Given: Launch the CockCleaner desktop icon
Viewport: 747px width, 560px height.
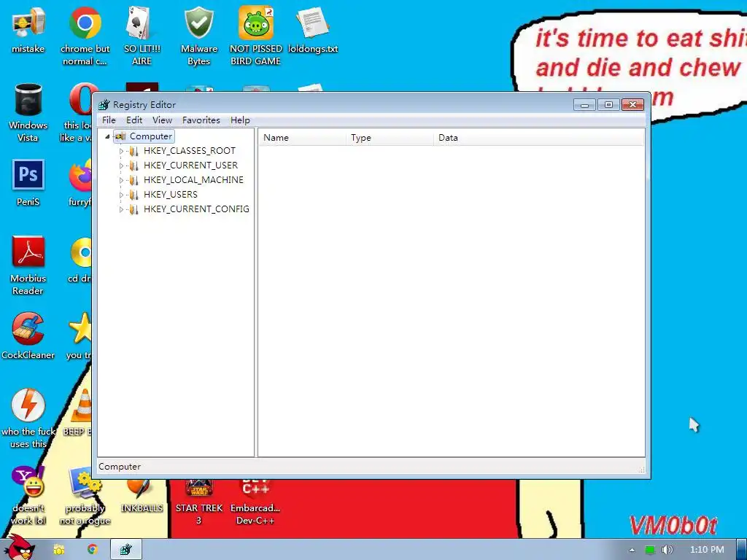Looking at the screenshot, I should tap(28, 335).
